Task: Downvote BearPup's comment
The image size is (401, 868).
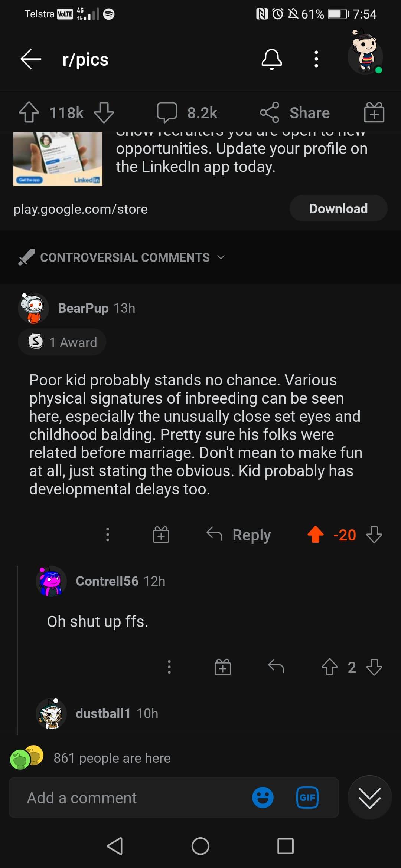Action: (374, 535)
